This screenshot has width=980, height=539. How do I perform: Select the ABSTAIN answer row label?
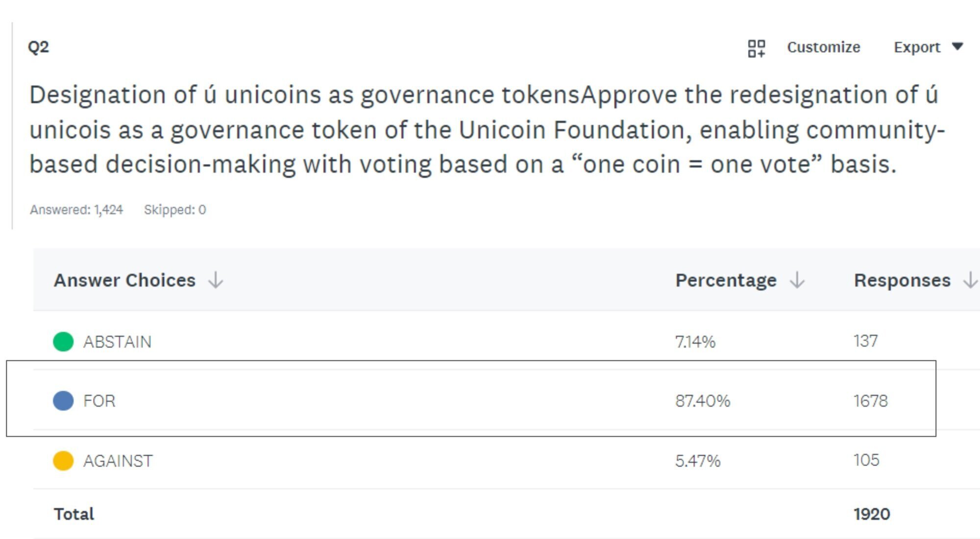pos(117,342)
